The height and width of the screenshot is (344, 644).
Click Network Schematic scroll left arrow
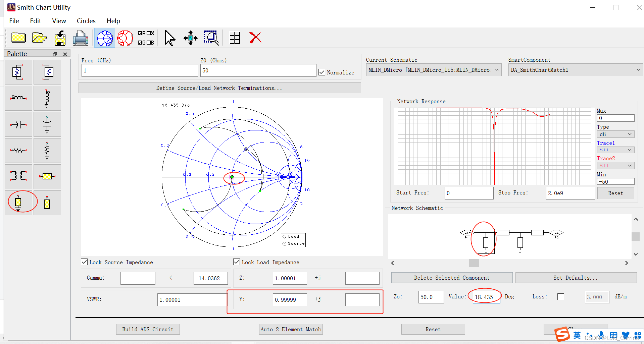pos(393,263)
